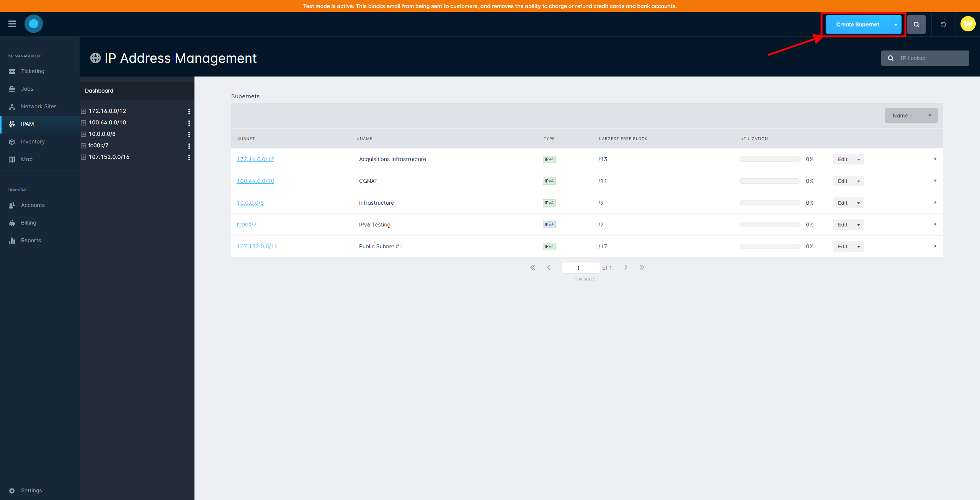
Task: Click Edit for Acquisitions Infrastructure row
Action: (x=843, y=159)
